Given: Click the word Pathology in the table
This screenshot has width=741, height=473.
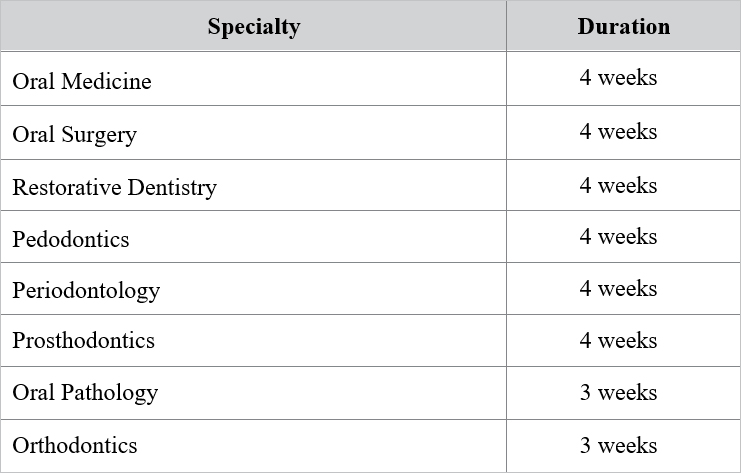Looking at the screenshot, I should coord(109,393).
